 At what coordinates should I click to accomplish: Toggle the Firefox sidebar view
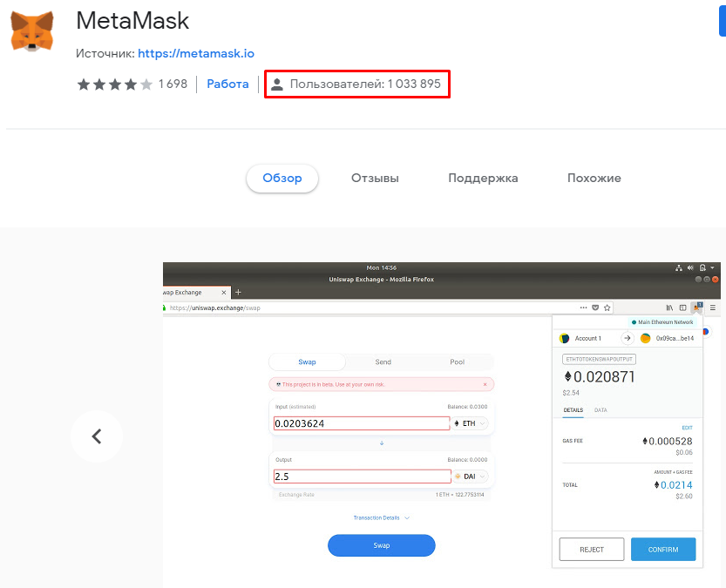pyautogui.click(x=683, y=308)
